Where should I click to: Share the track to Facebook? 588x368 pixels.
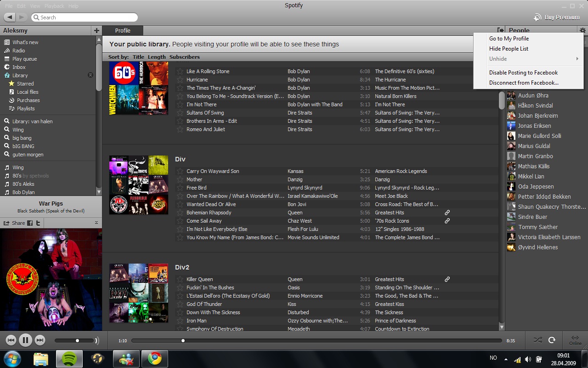(30, 223)
